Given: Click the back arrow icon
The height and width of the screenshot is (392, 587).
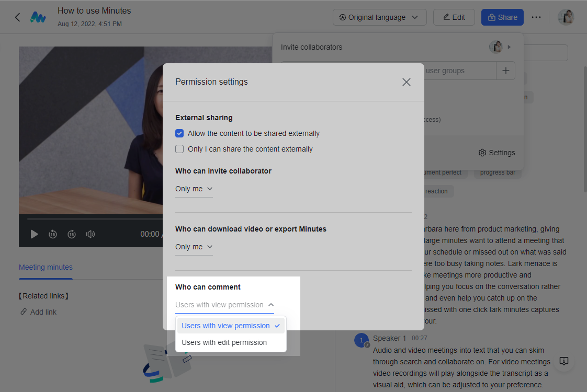Looking at the screenshot, I should 17,17.
